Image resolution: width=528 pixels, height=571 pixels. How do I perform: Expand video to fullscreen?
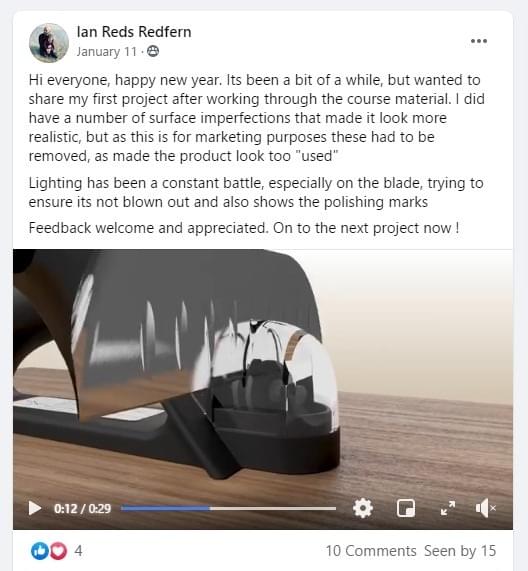(x=448, y=508)
